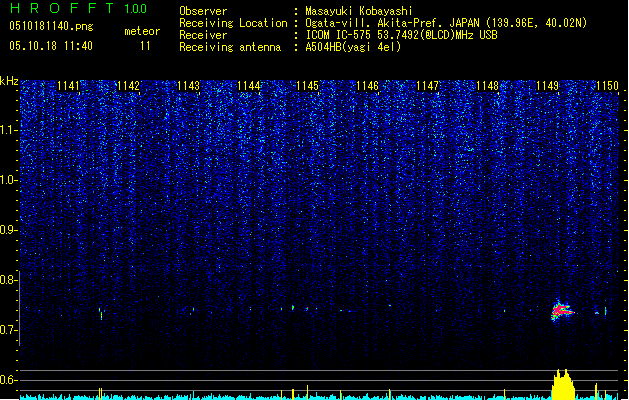
Task: Click the 1.0 frequency axis label
Action: pos(9,180)
